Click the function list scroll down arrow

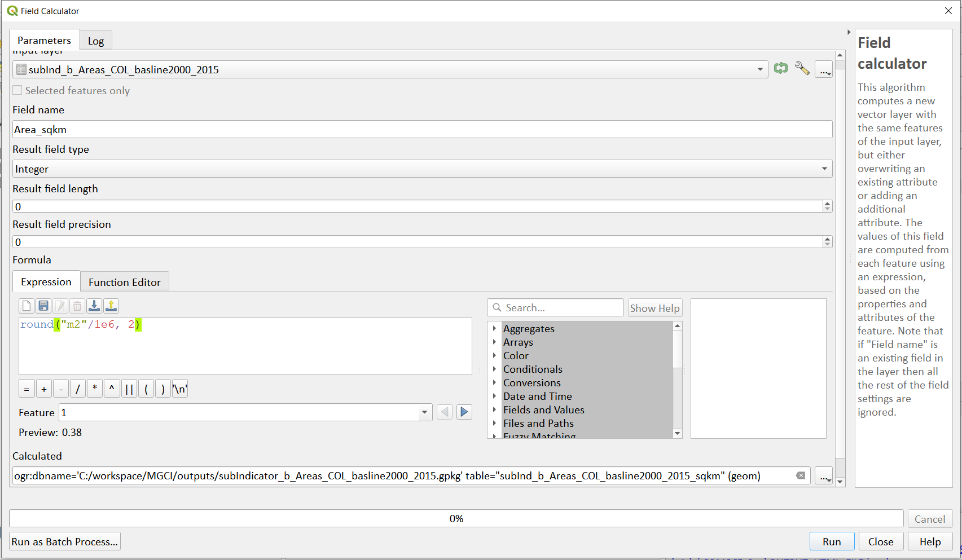678,433
